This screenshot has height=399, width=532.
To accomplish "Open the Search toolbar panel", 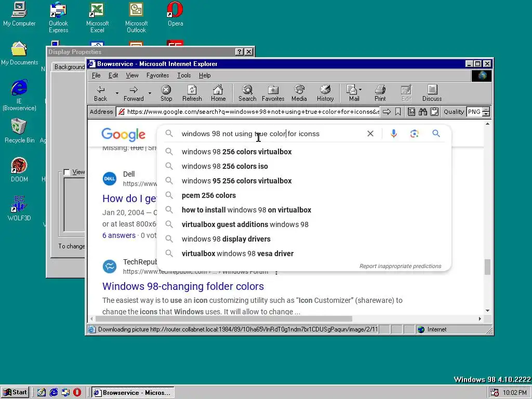I will point(247,94).
